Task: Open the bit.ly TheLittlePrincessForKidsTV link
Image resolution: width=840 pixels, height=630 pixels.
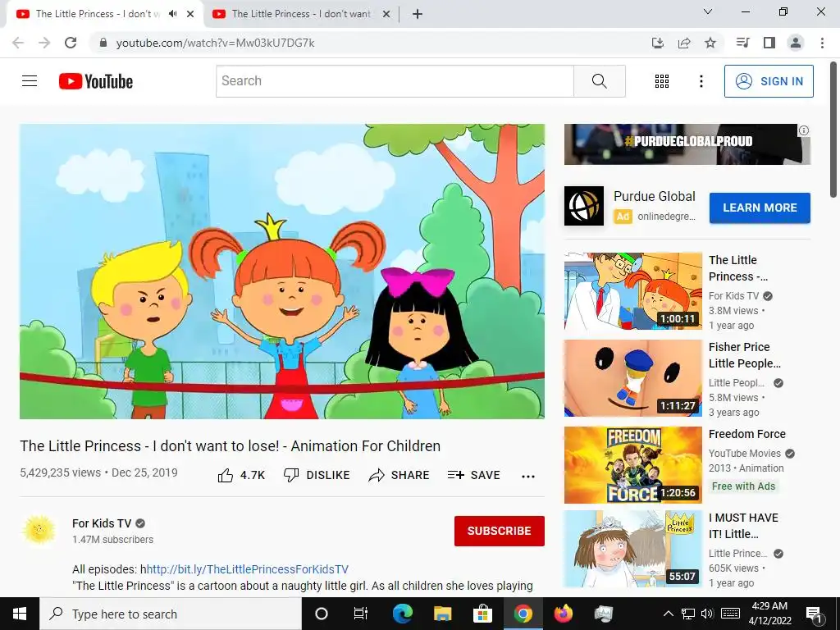Action: [x=248, y=569]
